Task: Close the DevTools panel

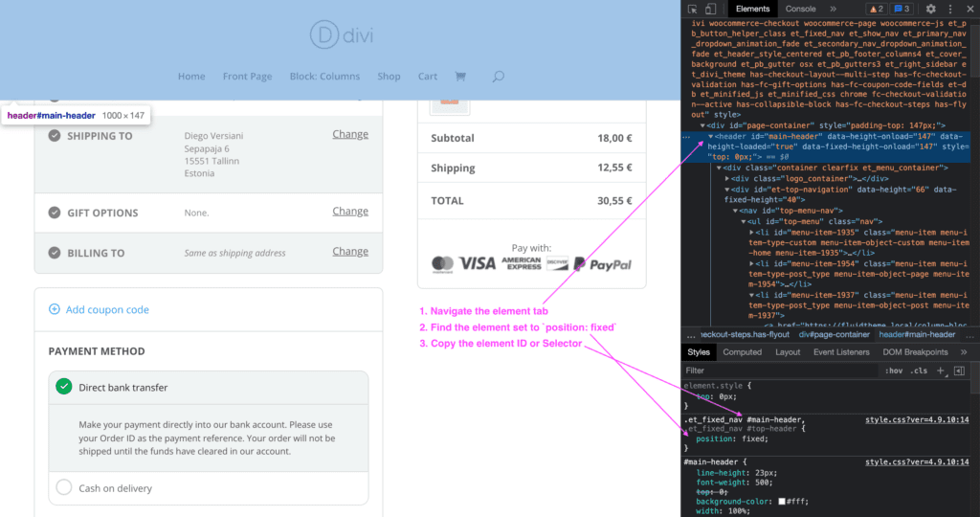Action: [x=970, y=9]
